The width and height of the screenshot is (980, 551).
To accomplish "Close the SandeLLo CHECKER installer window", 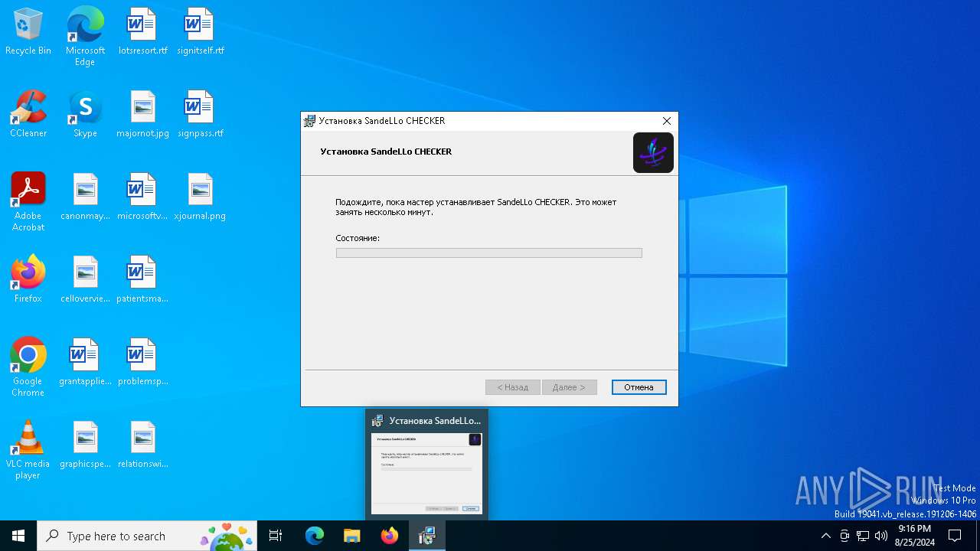I will pos(666,121).
